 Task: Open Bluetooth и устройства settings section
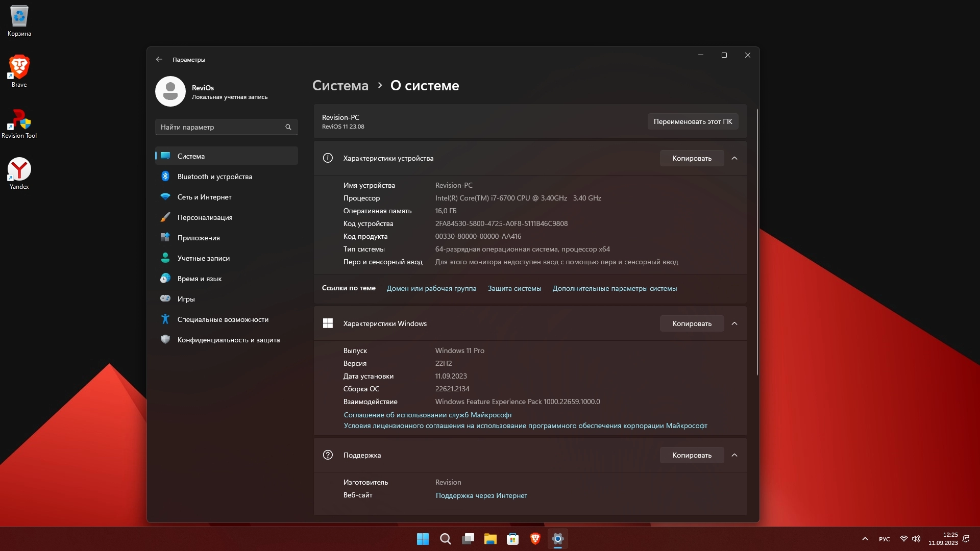coord(214,177)
